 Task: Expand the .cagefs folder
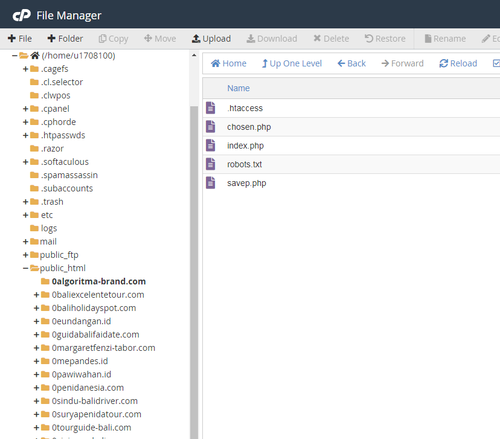[25, 69]
